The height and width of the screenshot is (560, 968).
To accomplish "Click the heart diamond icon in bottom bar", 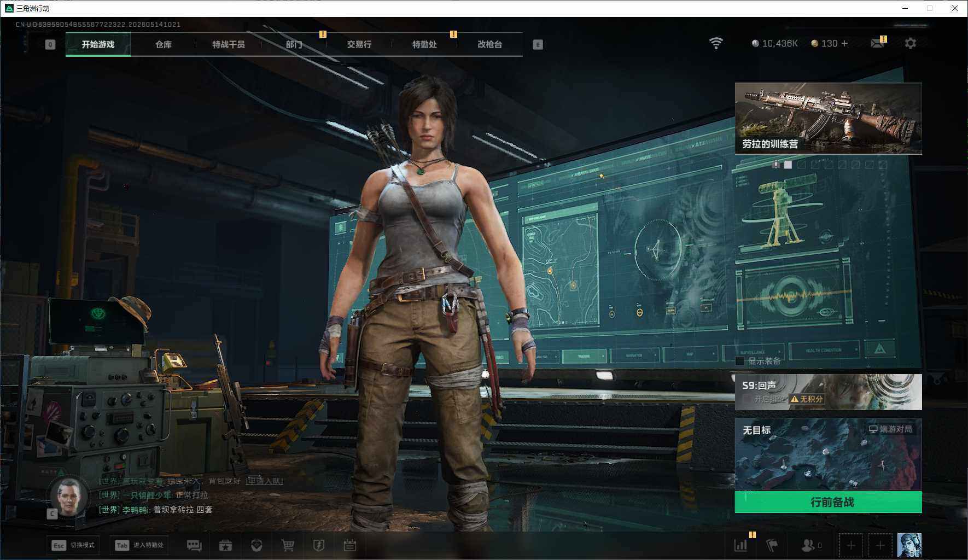I will tap(256, 545).
